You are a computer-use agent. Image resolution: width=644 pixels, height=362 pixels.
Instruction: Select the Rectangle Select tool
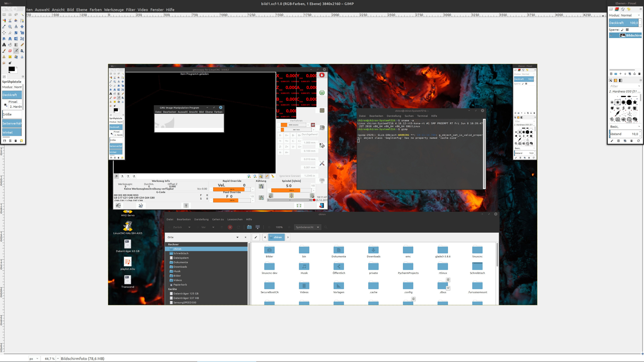click(4, 15)
